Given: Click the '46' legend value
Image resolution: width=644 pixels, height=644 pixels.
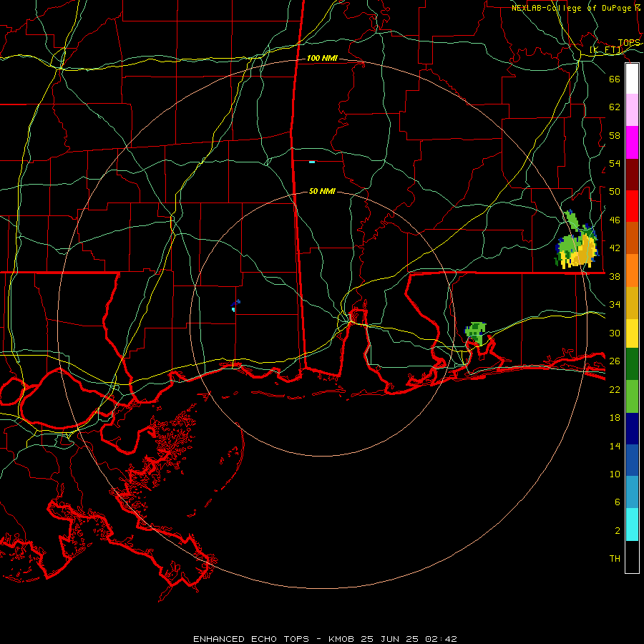Looking at the screenshot, I should point(615,220).
